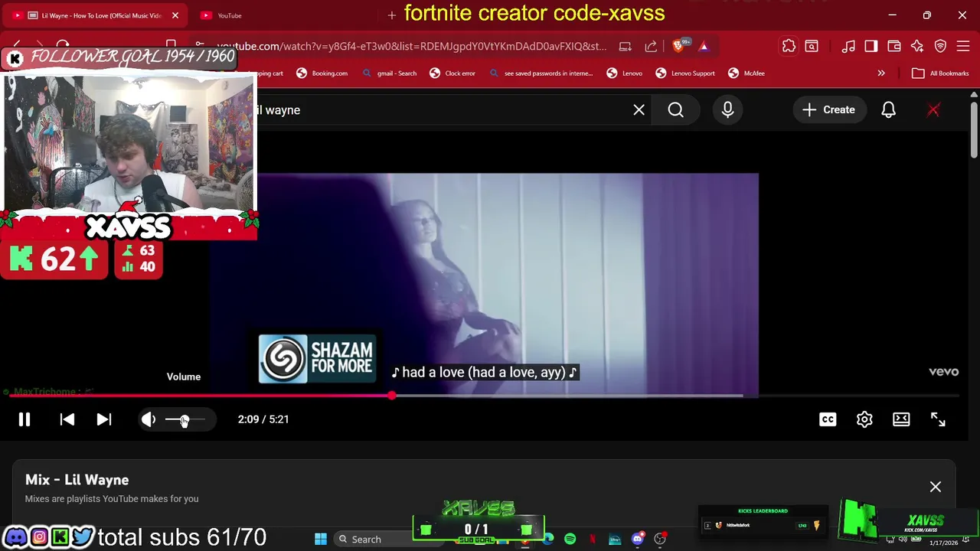The width and height of the screenshot is (980, 551).
Task: Click the vevo logo on the video
Action: coord(943,372)
